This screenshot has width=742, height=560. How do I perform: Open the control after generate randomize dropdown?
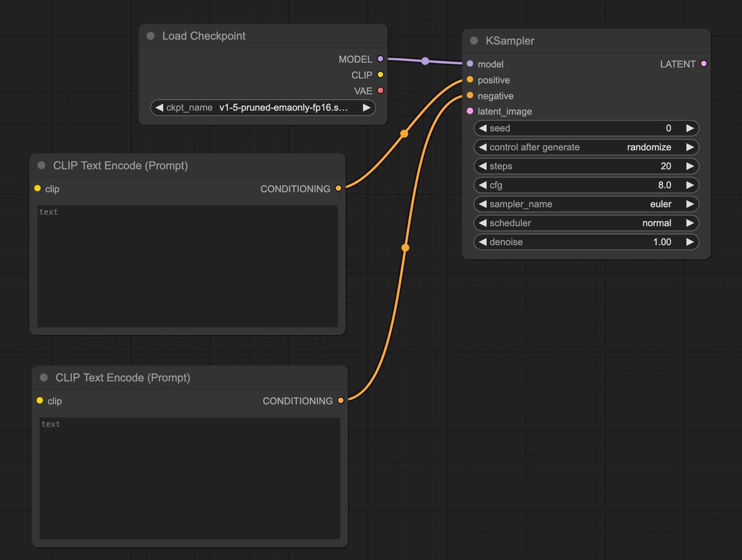(x=586, y=147)
